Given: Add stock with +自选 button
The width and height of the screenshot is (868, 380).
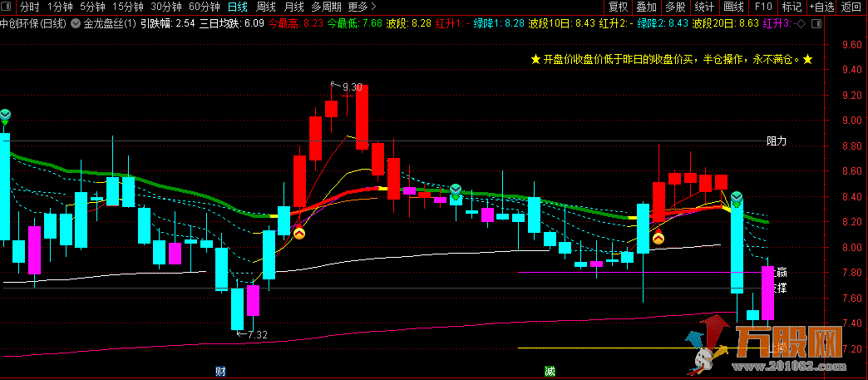Looking at the screenshot, I should [x=821, y=7].
